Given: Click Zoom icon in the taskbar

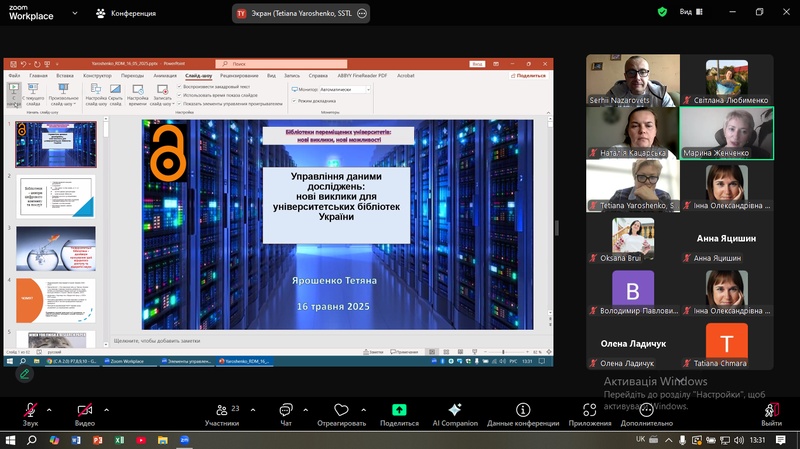Looking at the screenshot, I should [x=185, y=440].
